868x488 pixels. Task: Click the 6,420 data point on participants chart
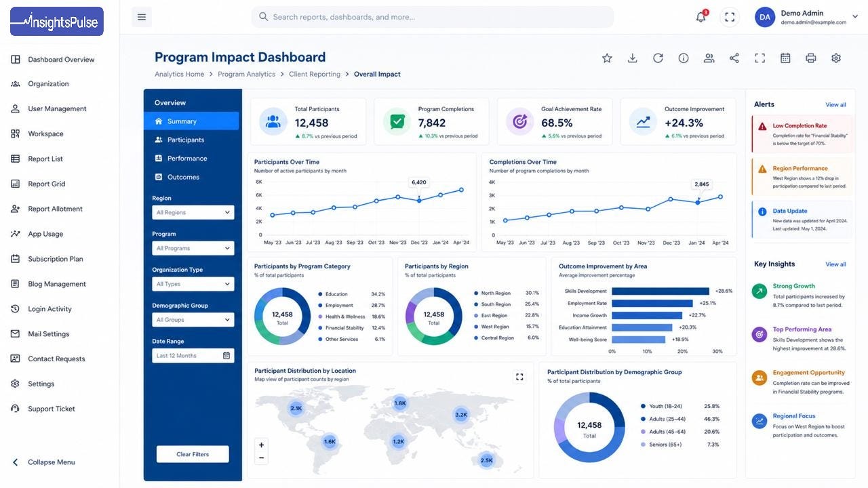(419, 200)
